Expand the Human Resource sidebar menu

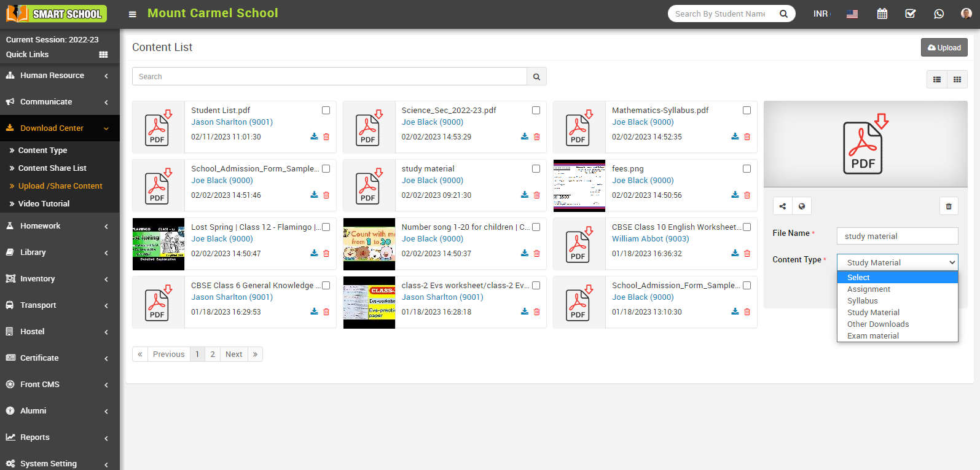[x=52, y=76]
